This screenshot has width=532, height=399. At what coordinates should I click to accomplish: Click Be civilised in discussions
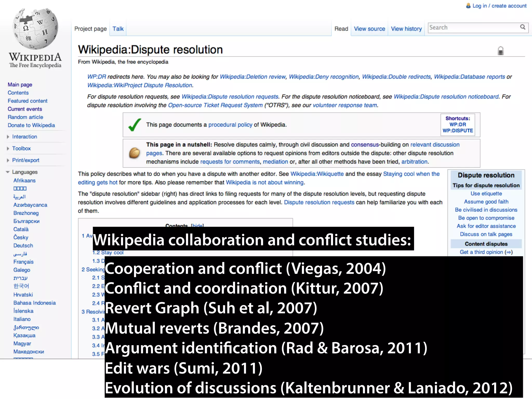[x=486, y=210]
